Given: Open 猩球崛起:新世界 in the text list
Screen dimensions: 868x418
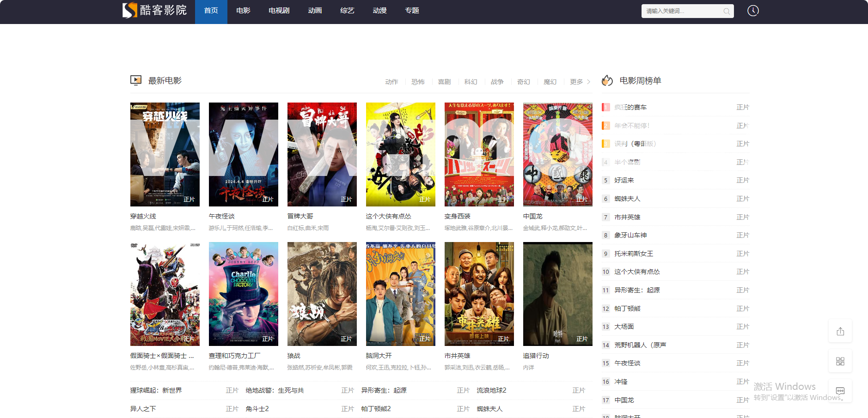Looking at the screenshot, I should pyautogui.click(x=156, y=390).
